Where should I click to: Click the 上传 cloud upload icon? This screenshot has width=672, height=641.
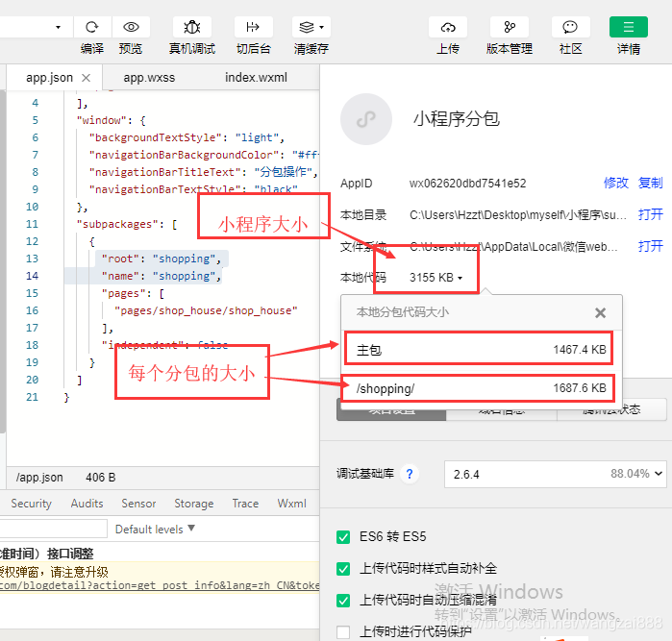click(x=448, y=28)
